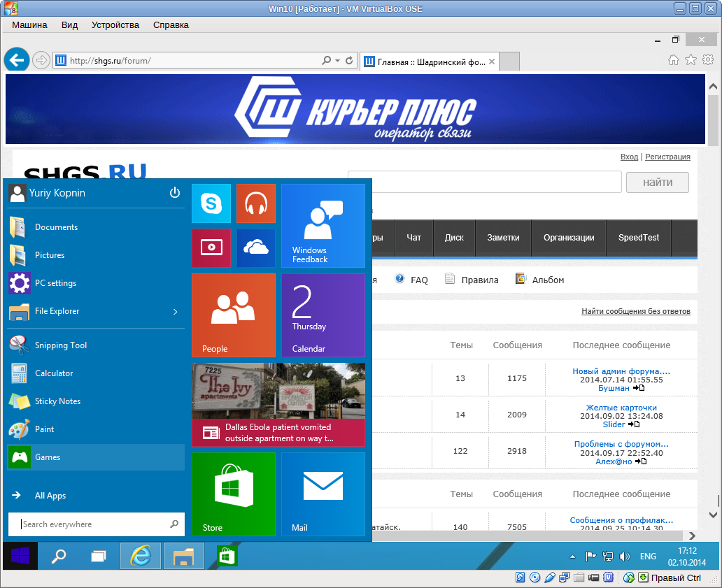Image resolution: width=722 pixels, height=588 pixels.
Task: Switch to Internet Explorer on taskbar
Action: tap(141, 557)
